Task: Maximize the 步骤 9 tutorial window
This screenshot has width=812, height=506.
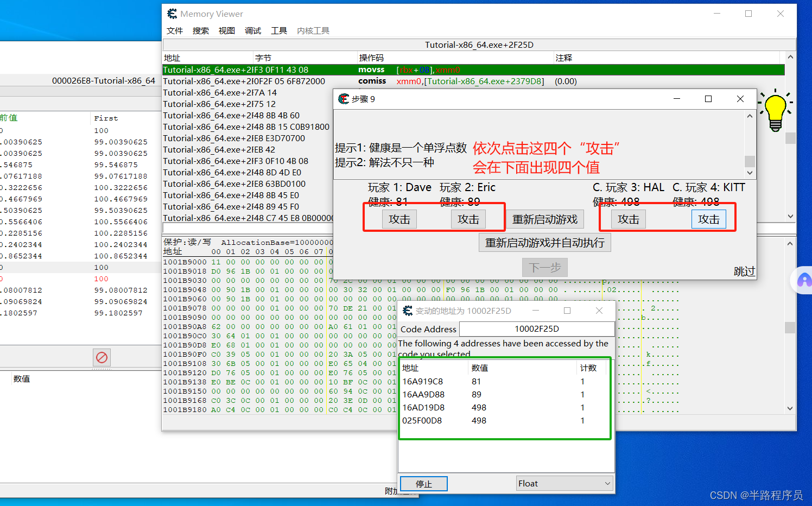Action: (x=708, y=99)
